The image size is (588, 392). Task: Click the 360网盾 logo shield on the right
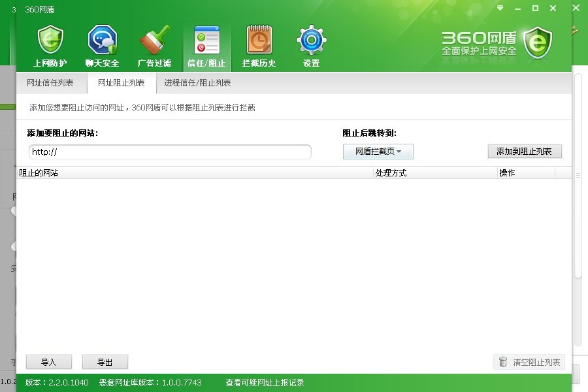pos(538,42)
